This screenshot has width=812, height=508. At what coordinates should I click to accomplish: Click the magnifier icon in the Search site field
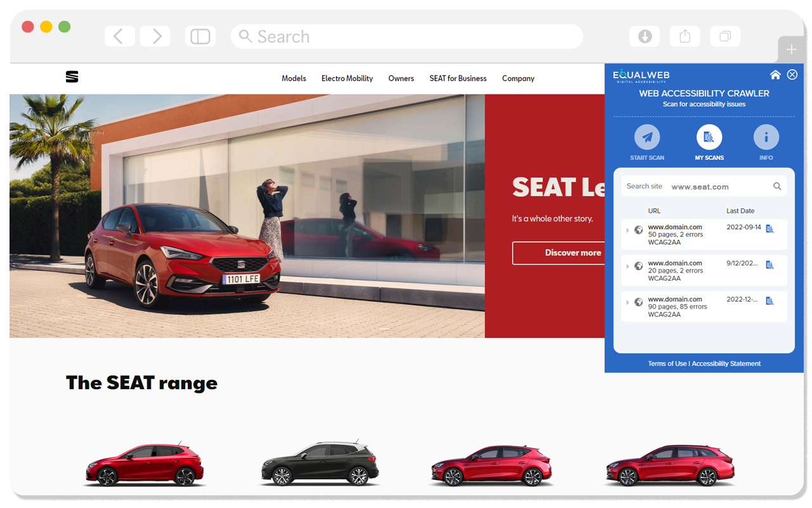tap(777, 187)
